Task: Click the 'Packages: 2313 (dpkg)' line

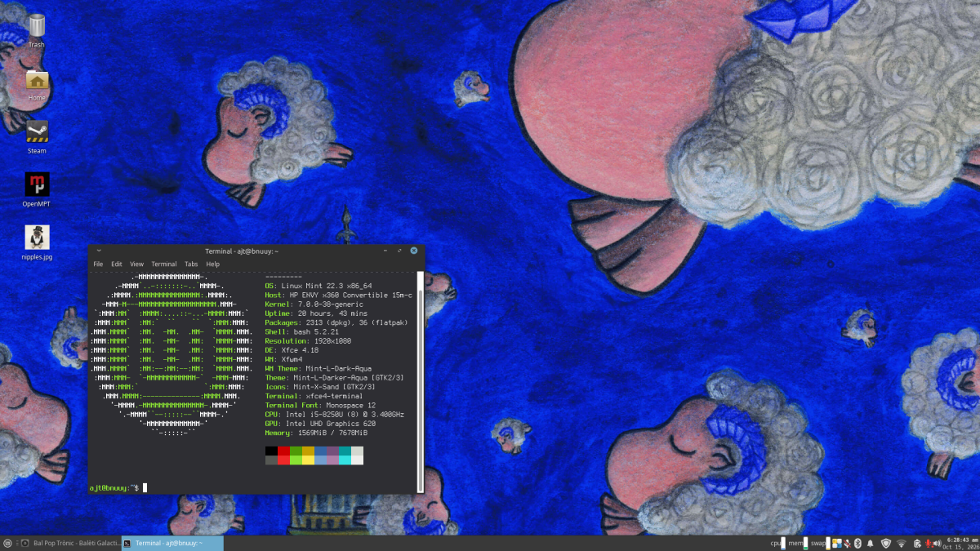Action: 336,322
